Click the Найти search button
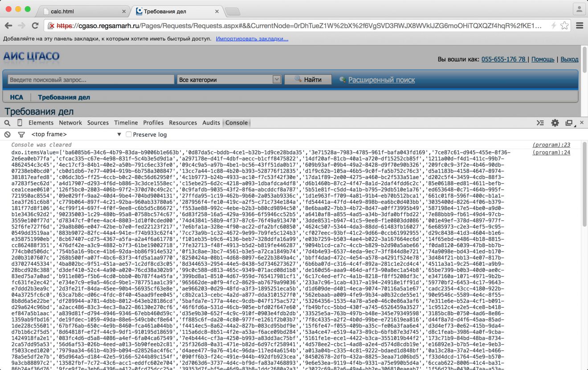Screen dimensions: 588x370 point(308,80)
